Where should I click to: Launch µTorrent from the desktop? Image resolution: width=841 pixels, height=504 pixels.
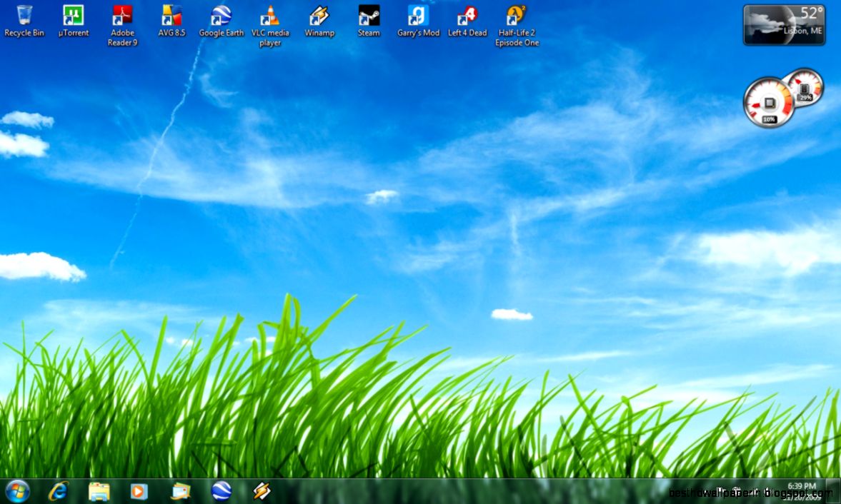pyautogui.click(x=72, y=16)
